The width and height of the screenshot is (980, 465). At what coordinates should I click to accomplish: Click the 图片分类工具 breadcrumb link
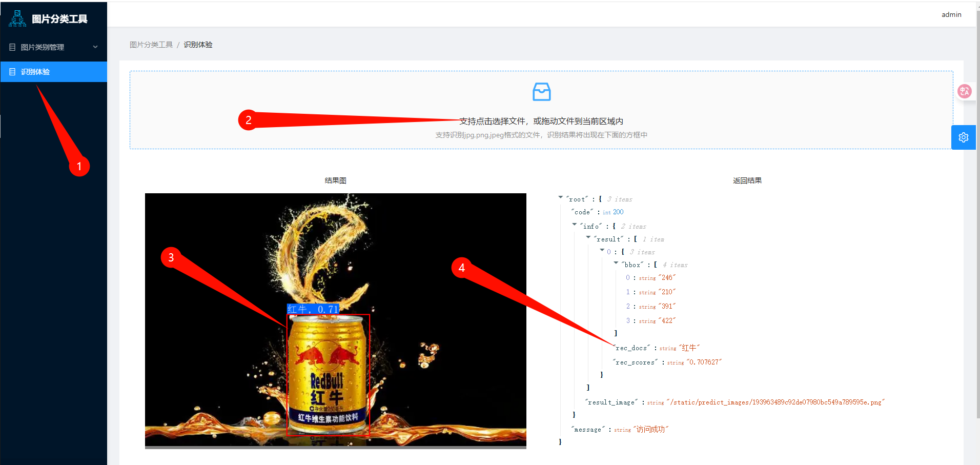coord(151,45)
